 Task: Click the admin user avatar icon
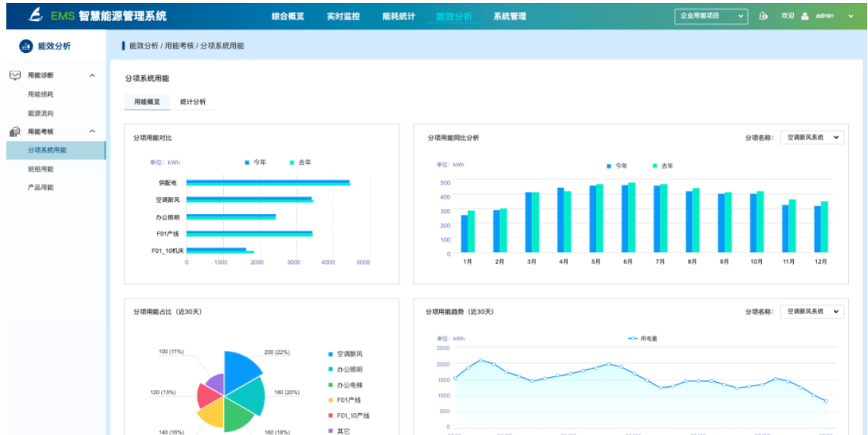click(804, 16)
